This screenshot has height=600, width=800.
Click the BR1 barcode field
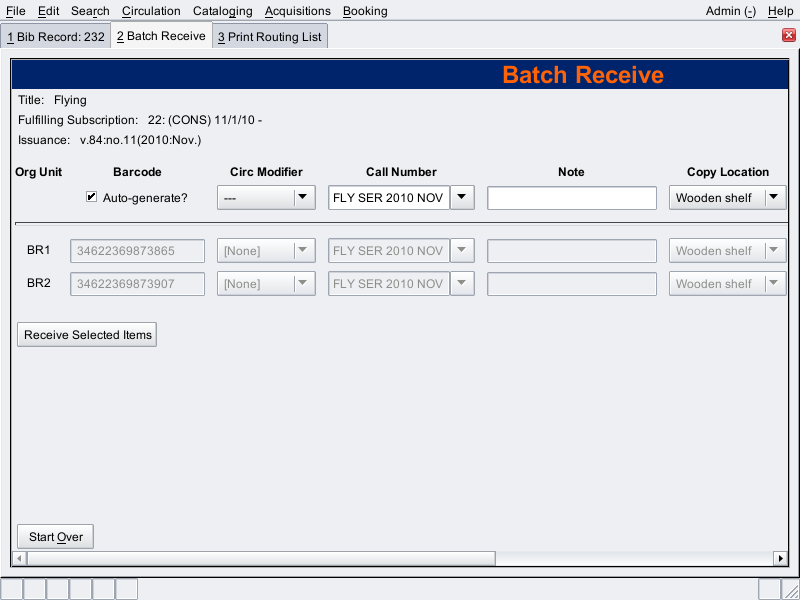coord(137,251)
